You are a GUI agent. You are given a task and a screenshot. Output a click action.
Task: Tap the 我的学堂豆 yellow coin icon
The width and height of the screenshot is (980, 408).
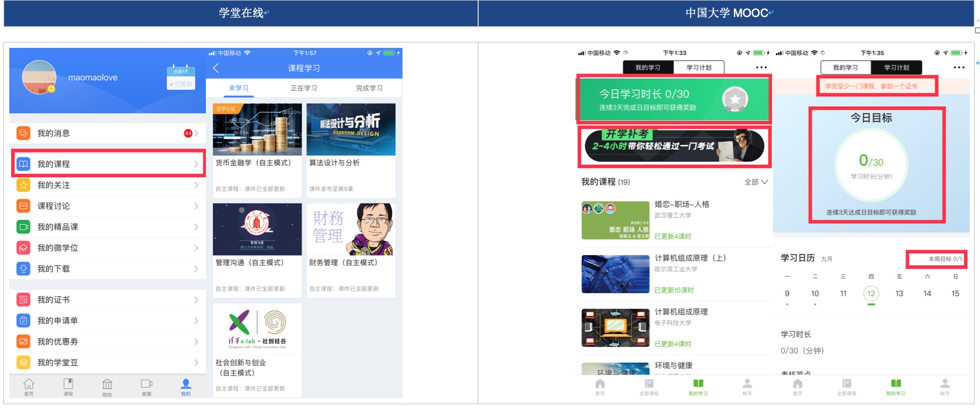tap(23, 363)
